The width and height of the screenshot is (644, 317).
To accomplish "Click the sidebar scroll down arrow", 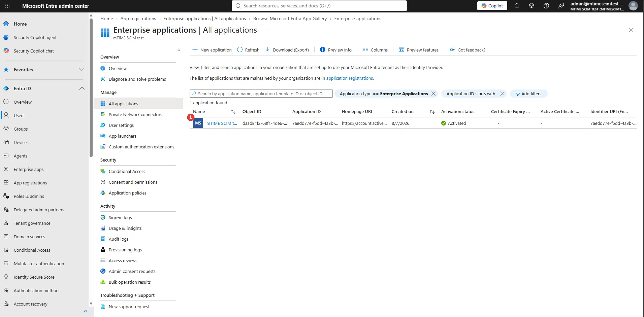I will tap(91, 304).
